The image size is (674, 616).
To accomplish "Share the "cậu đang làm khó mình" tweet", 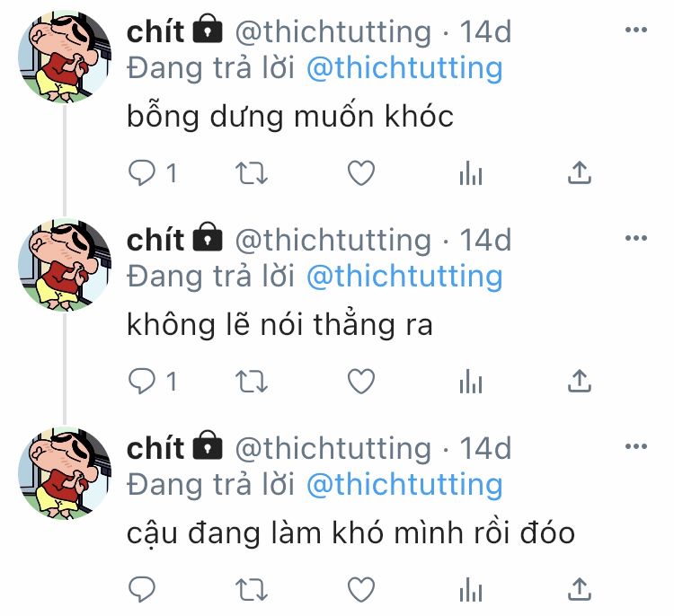I will pyautogui.click(x=580, y=589).
